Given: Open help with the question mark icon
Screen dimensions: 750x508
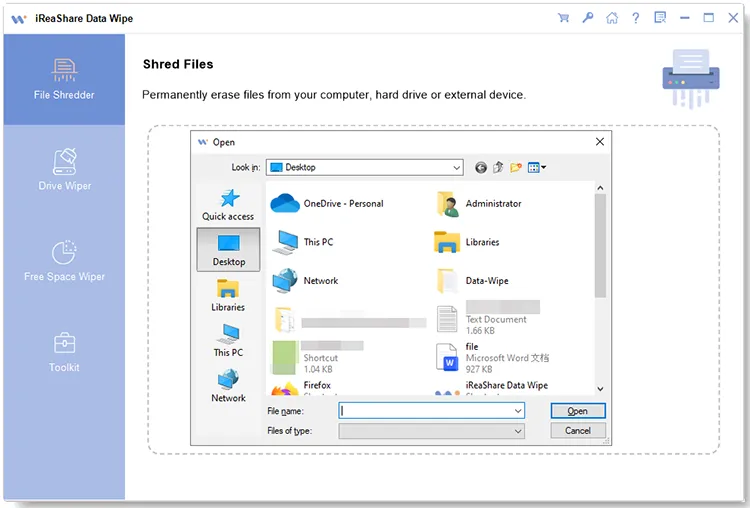Looking at the screenshot, I should (636, 18).
